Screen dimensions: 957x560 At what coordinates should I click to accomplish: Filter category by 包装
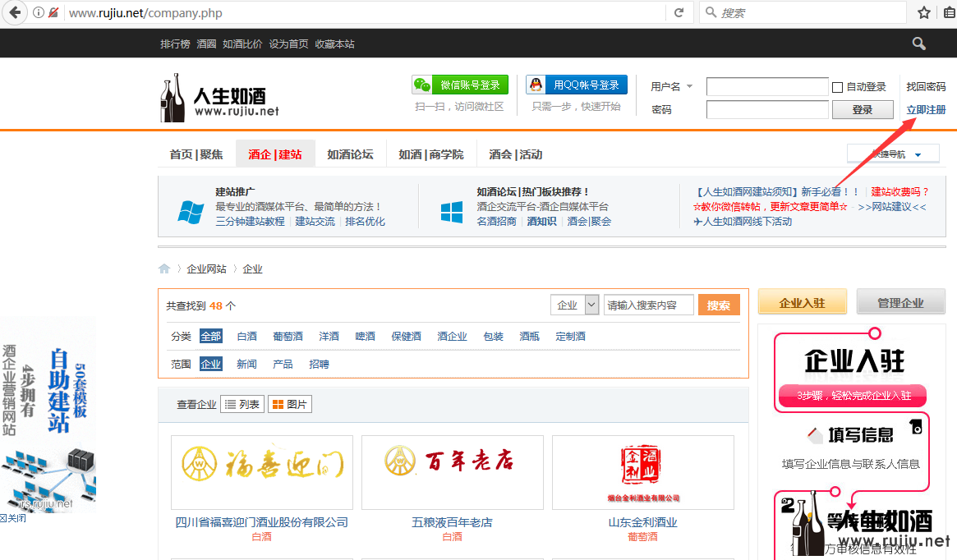click(493, 336)
